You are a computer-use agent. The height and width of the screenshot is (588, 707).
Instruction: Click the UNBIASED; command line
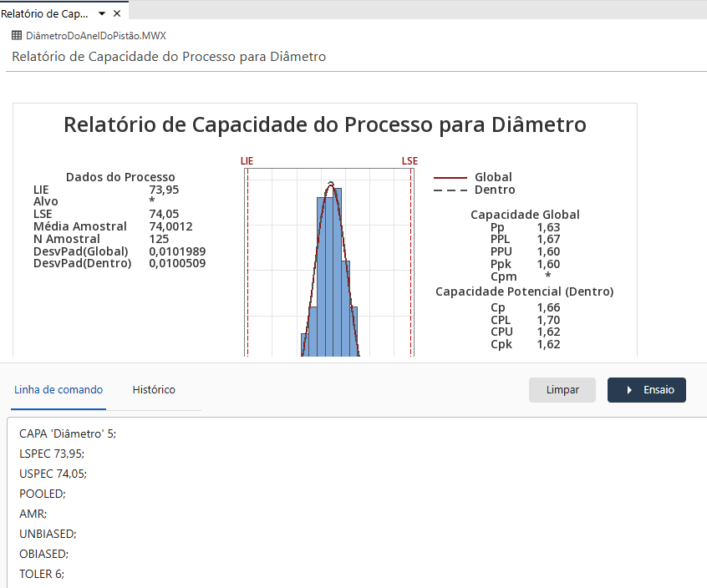(x=47, y=533)
